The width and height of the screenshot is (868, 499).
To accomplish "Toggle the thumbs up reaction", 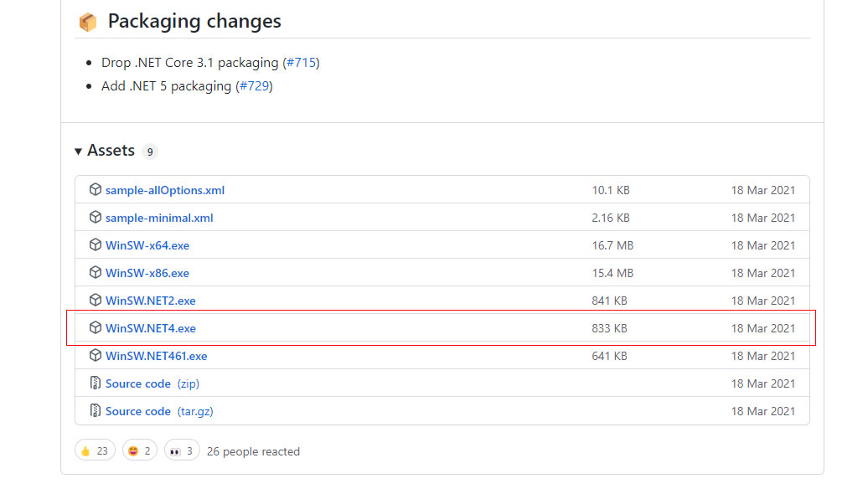I will tap(95, 451).
